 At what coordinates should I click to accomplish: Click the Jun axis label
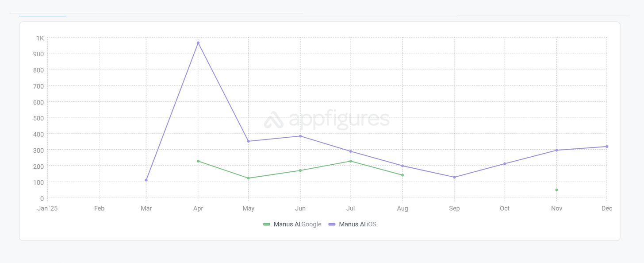300,209
